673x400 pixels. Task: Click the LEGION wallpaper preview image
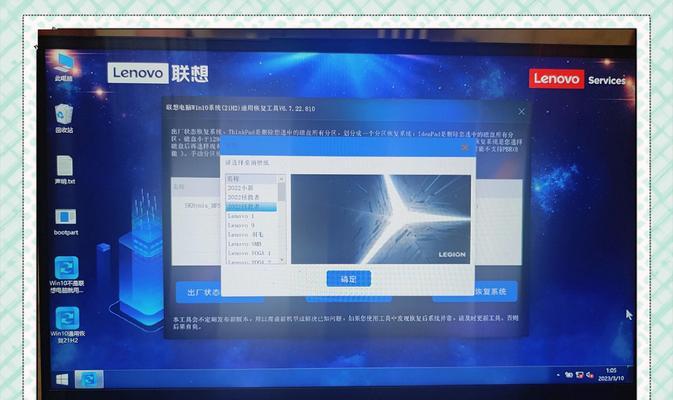click(x=381, y=219)
